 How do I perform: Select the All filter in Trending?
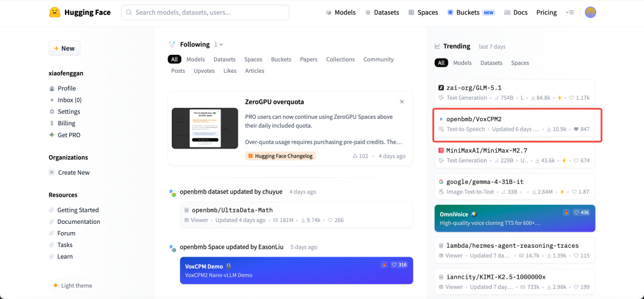pos(441,63)
